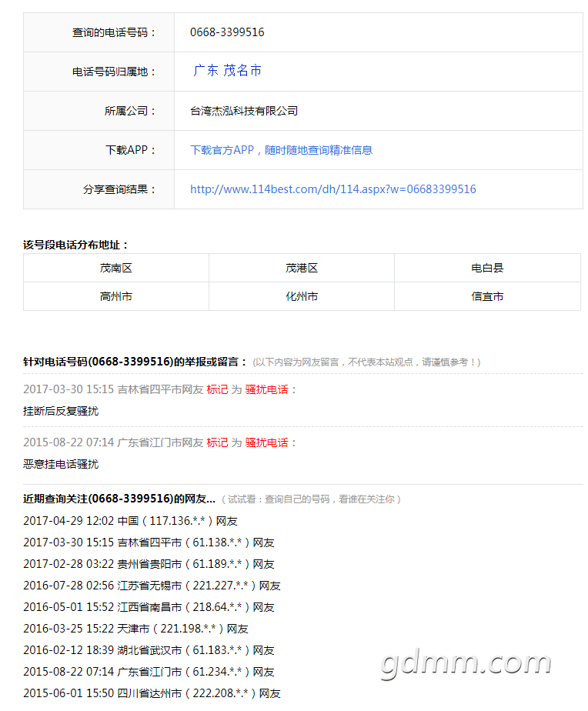Viewport: 588px width, 711px height.
Task: Select visitor row 2016-02-12 湖北省武汉市
Action: [149, 650]
